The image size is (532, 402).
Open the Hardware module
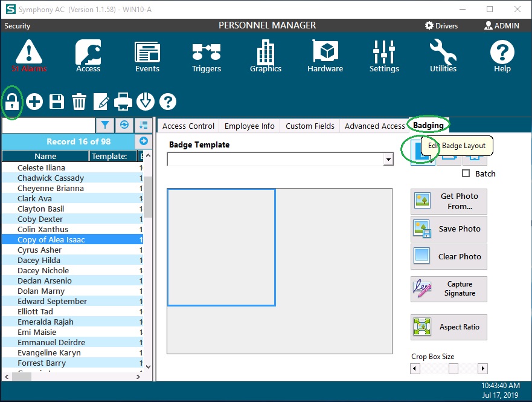click(x=325, y=56)
